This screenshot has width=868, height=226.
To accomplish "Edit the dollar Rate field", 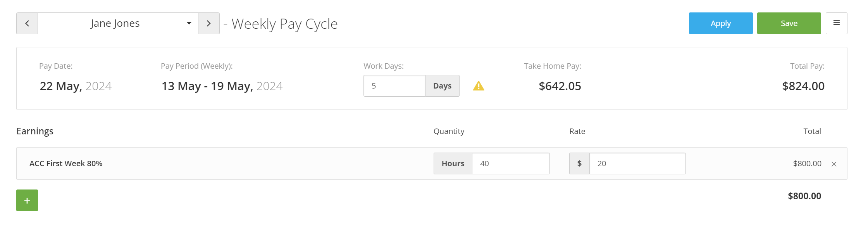I will [x=637, y=163].
